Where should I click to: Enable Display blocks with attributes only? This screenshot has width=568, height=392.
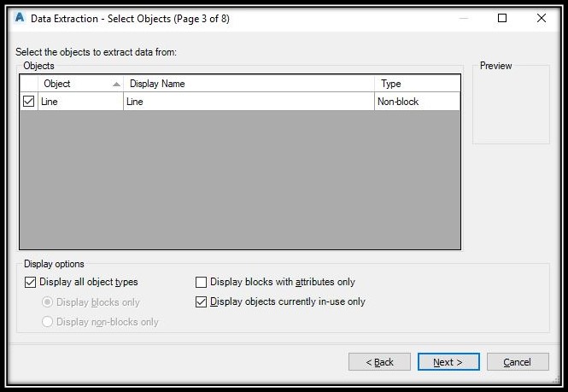[x=201, y=282]
